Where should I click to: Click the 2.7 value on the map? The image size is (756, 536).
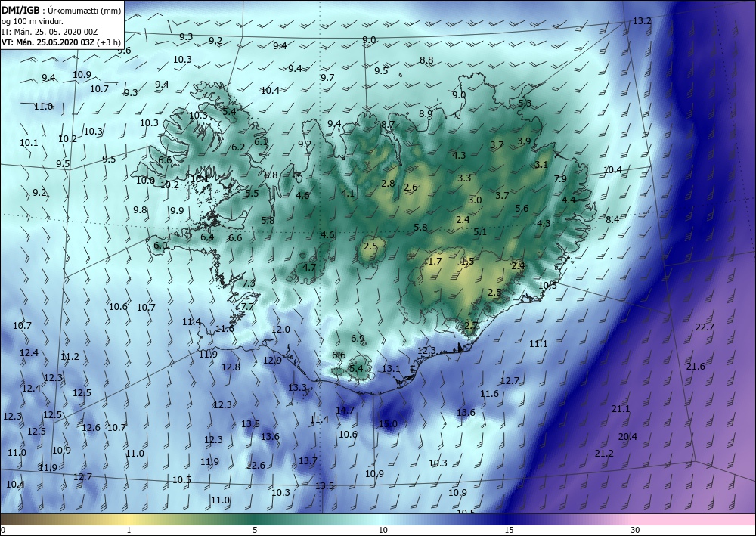(470, 325)
